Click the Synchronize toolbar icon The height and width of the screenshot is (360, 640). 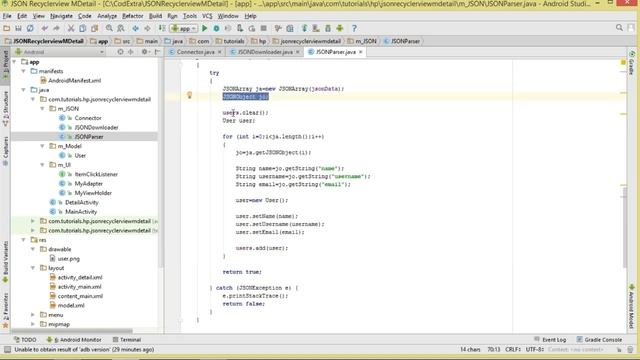[30, 28]
